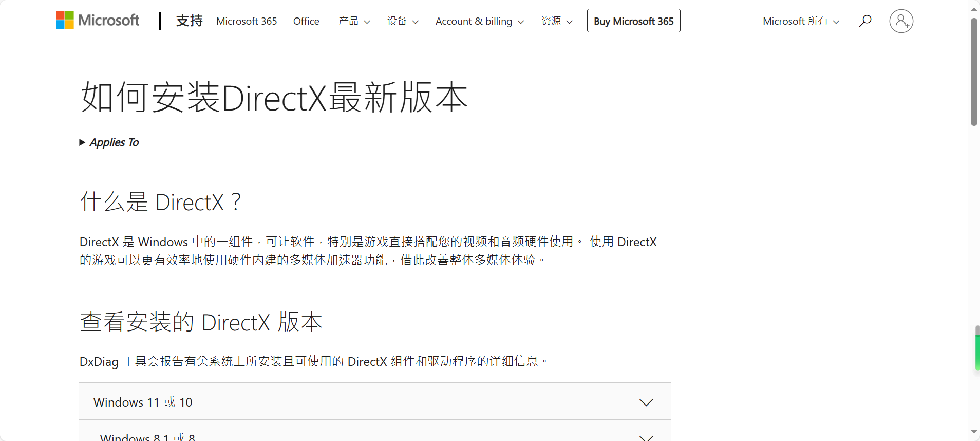Click the heading 如何安装DirectX最新版本
Image resolution: width=980 pixels, height=441 pixels.
[x=274, y=97]
